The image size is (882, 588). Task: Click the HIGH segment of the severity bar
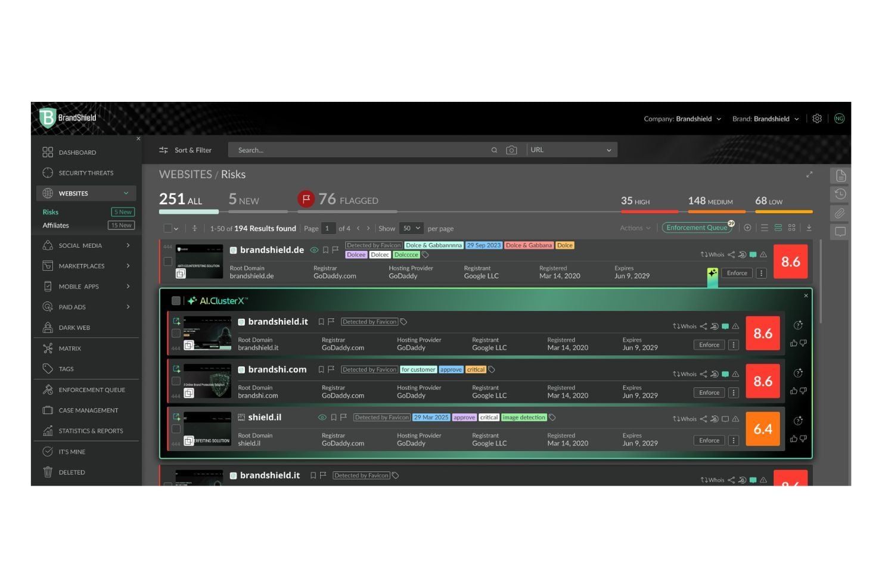pyautogui.click(x=649, y=211)
